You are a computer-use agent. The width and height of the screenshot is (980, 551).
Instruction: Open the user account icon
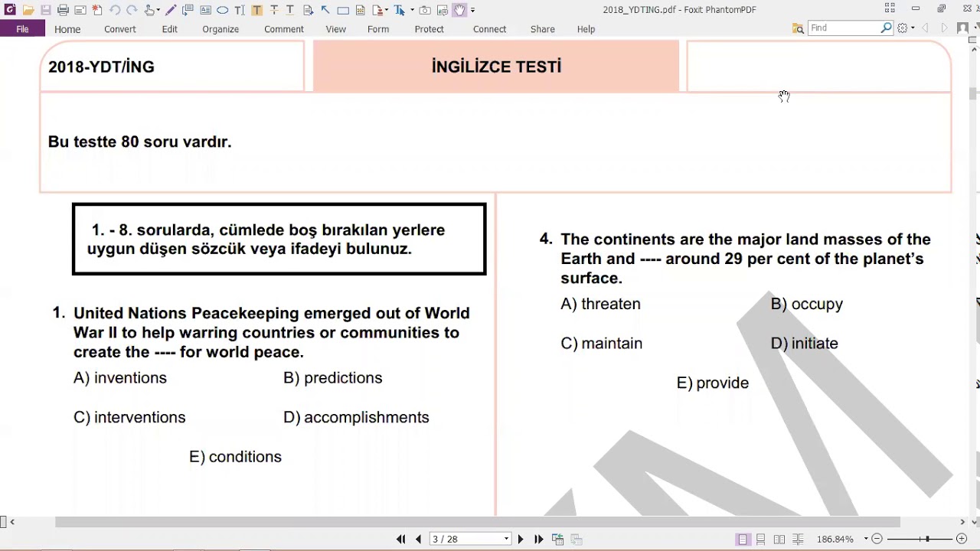pyautogui.click(x=963, y=28)
